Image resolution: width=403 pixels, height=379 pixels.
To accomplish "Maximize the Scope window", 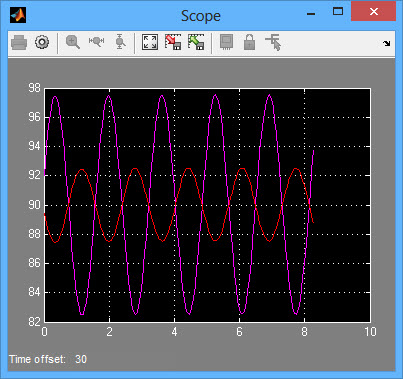I will pos(338,12).
